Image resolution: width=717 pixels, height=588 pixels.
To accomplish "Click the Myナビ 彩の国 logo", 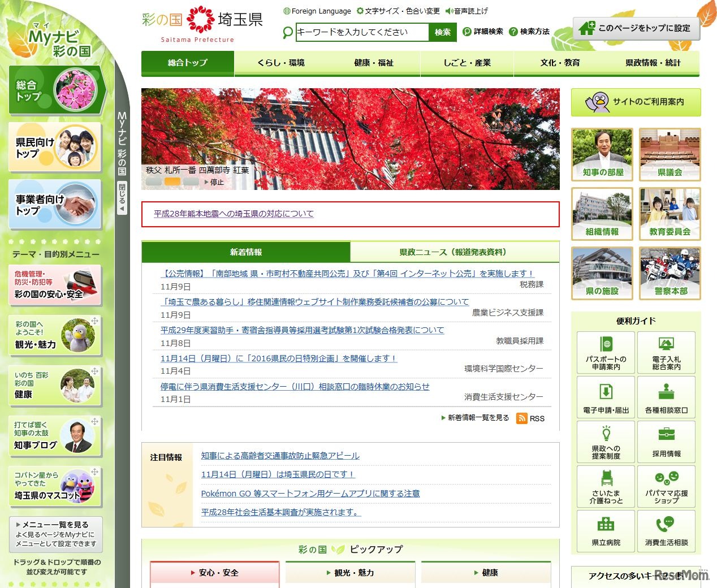I will 57,40.
